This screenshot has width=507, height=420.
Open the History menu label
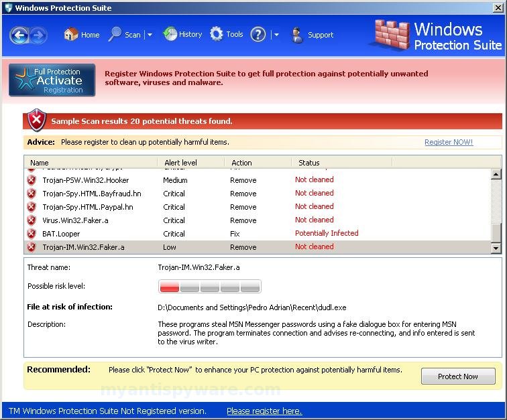(x=190, y=34)
